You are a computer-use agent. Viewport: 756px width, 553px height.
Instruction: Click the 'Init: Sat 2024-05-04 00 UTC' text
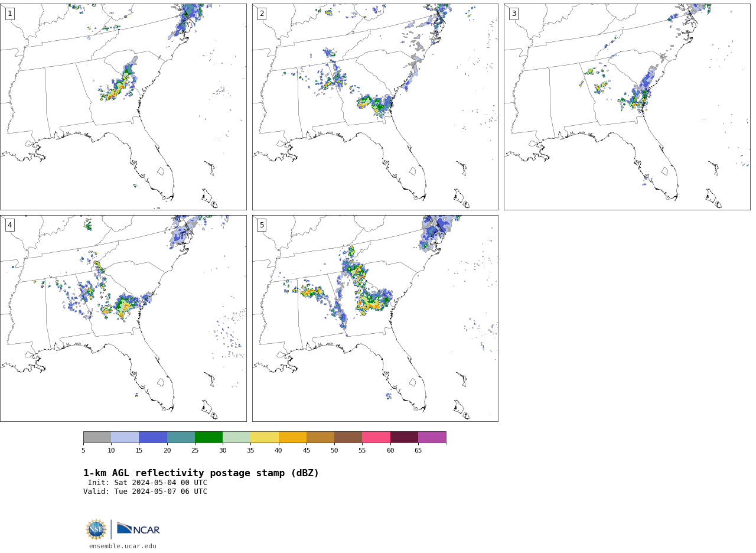148,483
